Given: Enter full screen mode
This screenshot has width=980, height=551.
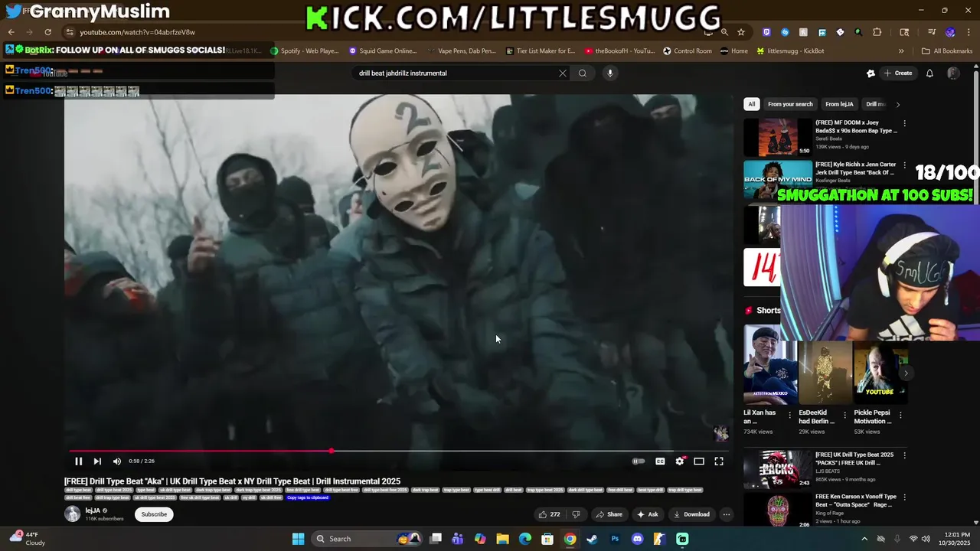Looking at the screenshot, I should coord(719,461).
